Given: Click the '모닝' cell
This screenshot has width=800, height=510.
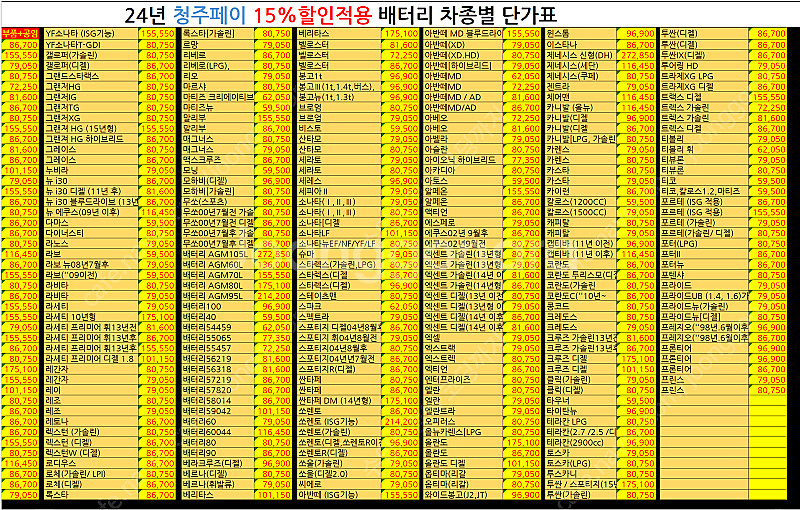Looking at the screenshot, I should [217, 170].
